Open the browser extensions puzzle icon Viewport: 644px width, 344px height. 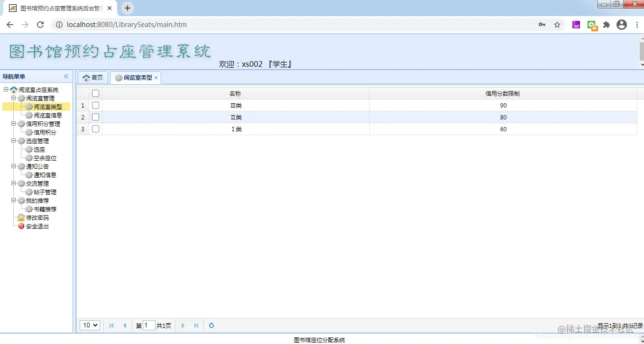(607, 25)
